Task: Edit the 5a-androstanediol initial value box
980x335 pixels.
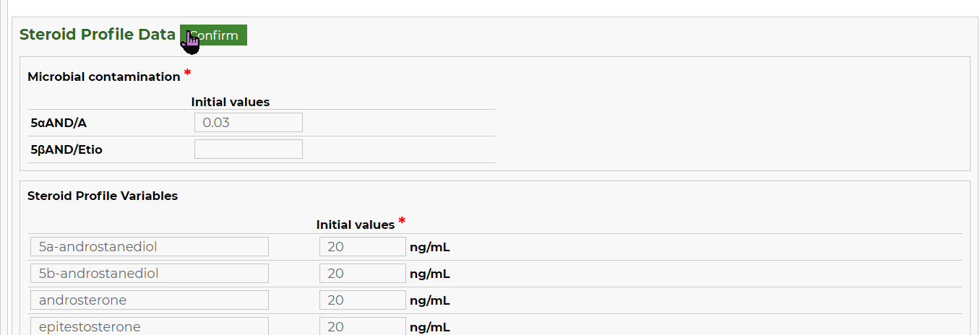Action: tap(363, 247)
